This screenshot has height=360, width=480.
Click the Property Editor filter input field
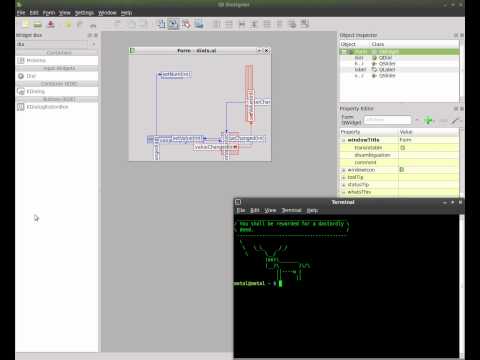click(388, 120)
